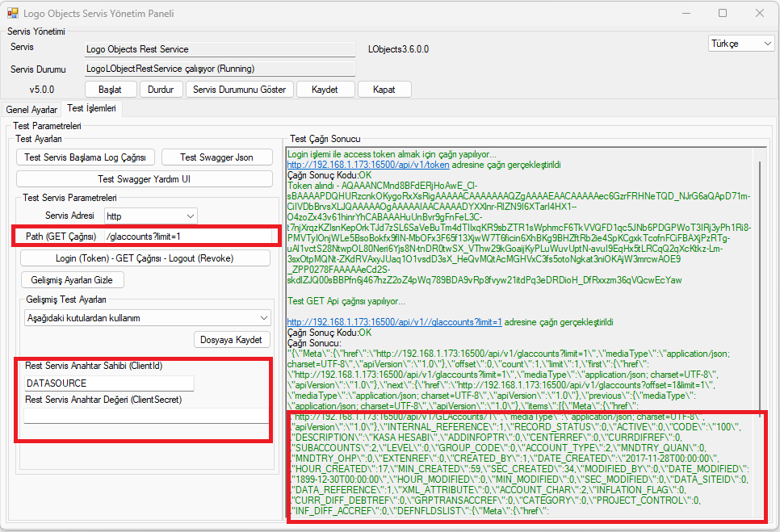The height and width of the screenshot is (532, 780).
Task: Expand the 'Aşağıdaki kutulardan kullanım' combo box
Action: (x=147, y=318)
